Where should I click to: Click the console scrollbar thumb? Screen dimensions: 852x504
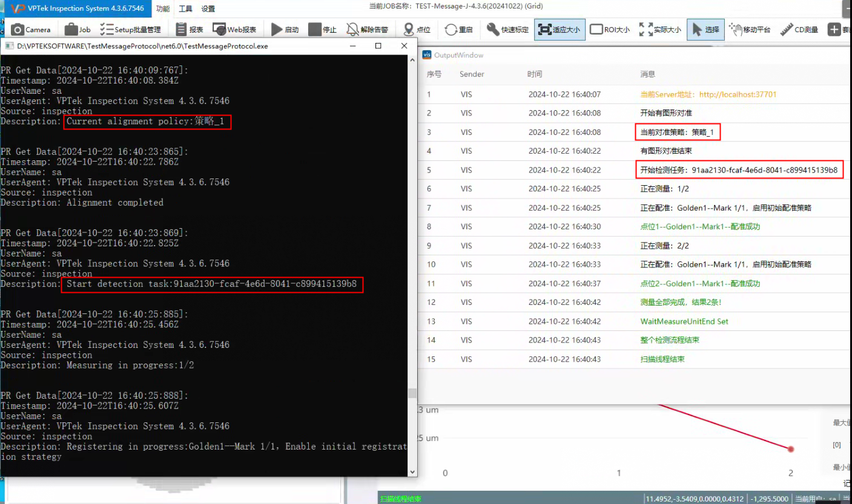[412, 393]
